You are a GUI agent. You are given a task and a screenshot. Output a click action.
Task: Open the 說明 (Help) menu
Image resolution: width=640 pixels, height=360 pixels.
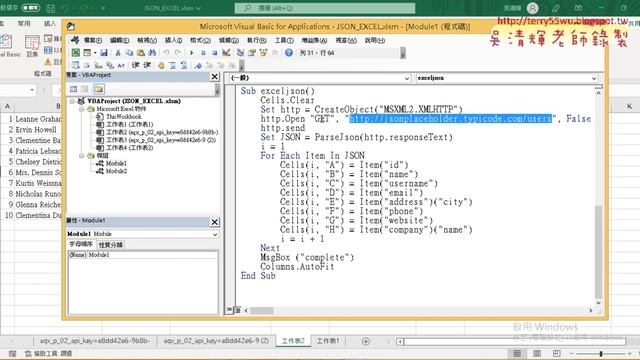point(375,40)
